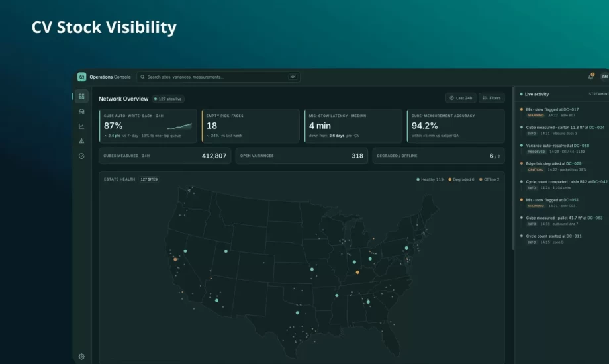Image resolution: width=609 pixels, height=364 pixels.
Task: Click the keyboard shortcut hint in search bar
Action: point(293,77)
